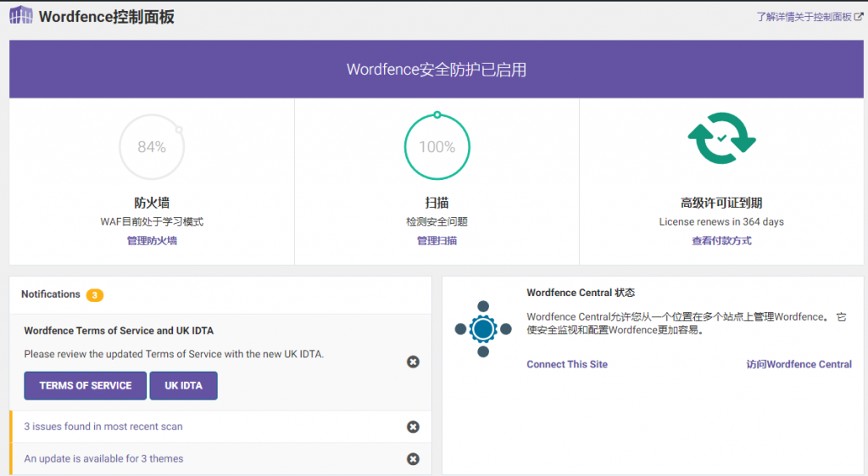This screenshot has width=868, height=476.
Task: Open the 管理防火墙 link
Action: coord(152,240)
